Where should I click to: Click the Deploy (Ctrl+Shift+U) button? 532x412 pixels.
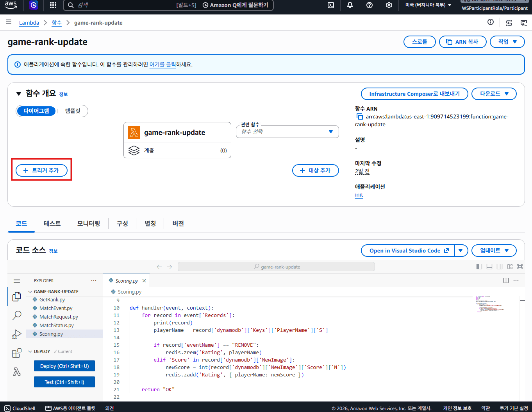(64, 366)
